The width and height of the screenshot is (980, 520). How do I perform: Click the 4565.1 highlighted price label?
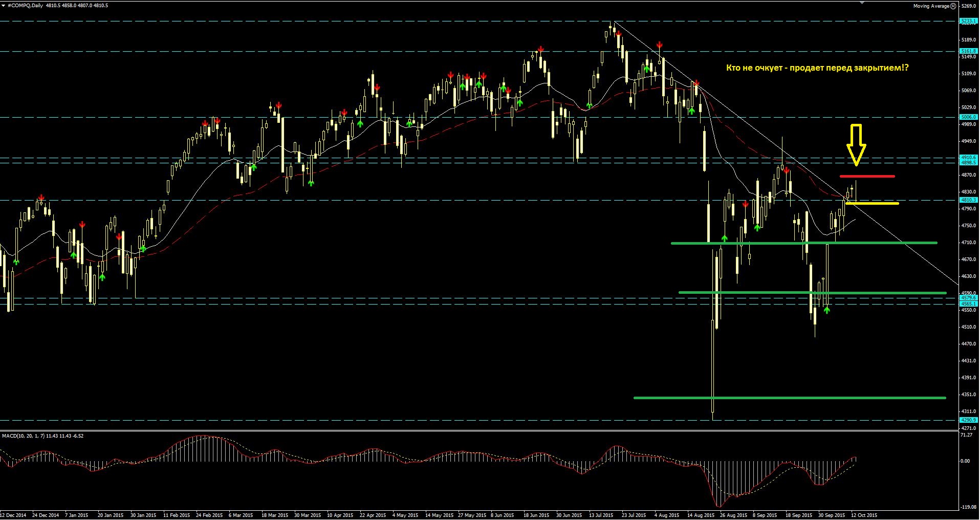coord(969,304)
